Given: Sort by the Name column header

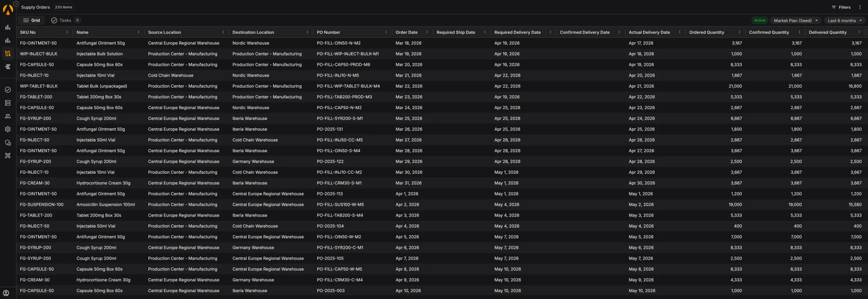Looking at the screenshot, I should (x=82, y=32).
